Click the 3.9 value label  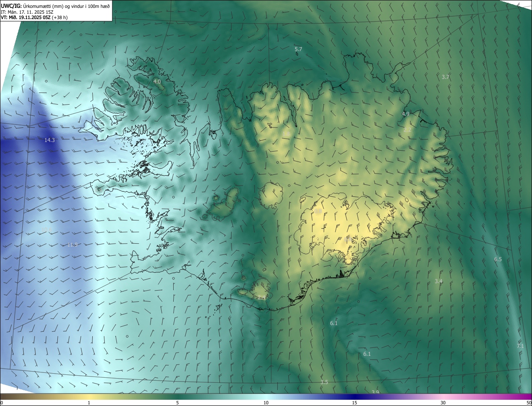click(375, 392)
